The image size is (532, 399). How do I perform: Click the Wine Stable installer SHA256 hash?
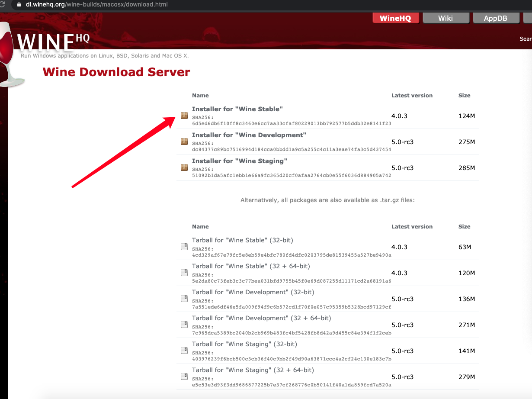coord(292,123)
